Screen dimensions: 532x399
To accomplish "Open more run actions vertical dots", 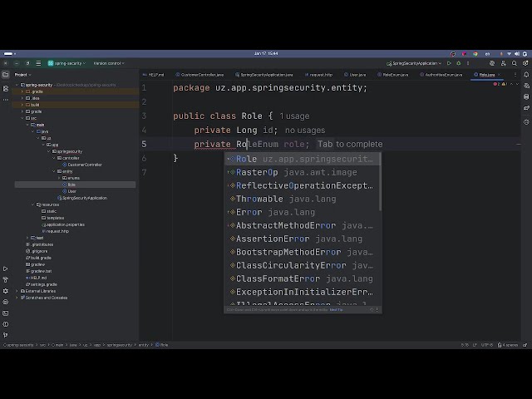I will (x=468, y=63).
